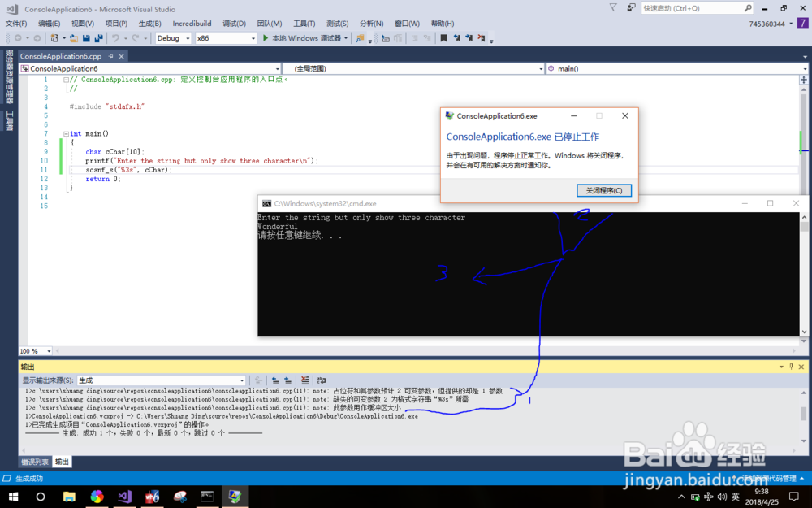The height and width of the screenshot is (508, 812).
Task: Open the Toolbox (工具箱) side tab
Action: coord(9,121)
